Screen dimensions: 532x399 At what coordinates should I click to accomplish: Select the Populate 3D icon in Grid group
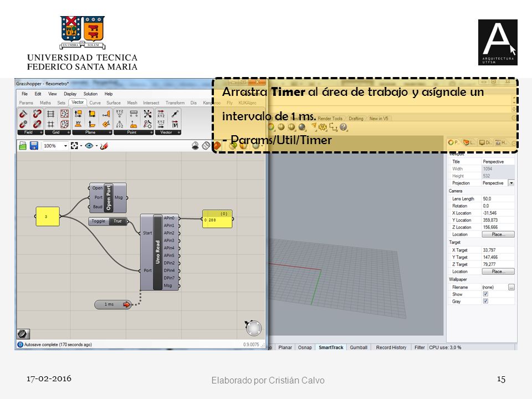[64, 124]
